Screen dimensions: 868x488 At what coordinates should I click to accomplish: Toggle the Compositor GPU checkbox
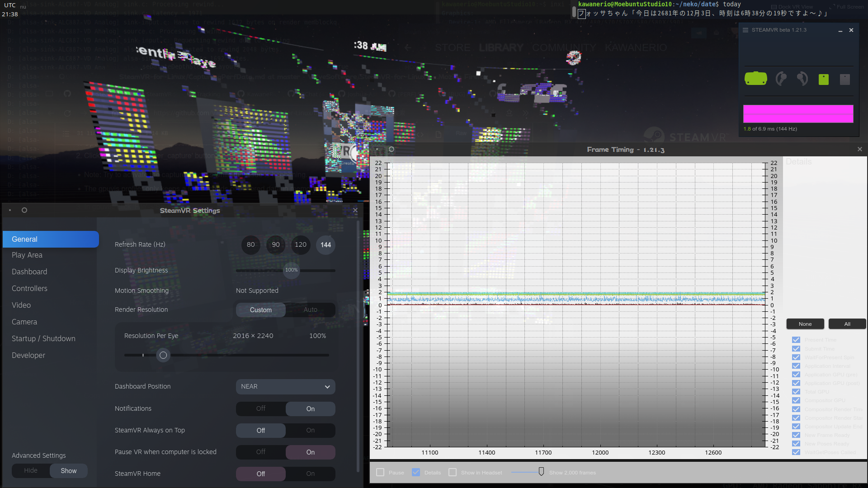(x=796, y=400)
